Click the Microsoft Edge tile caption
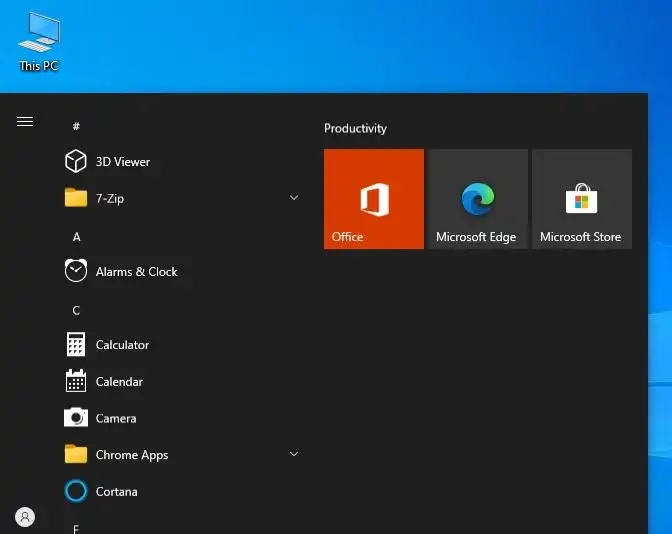The image size is (672, 534). [476, 237]
